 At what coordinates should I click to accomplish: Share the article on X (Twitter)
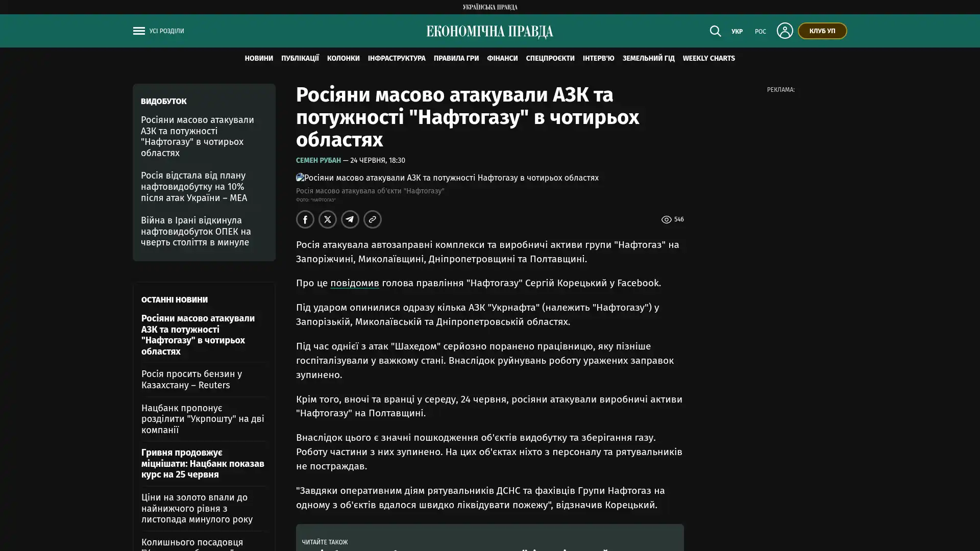click(x=328, y=219)
